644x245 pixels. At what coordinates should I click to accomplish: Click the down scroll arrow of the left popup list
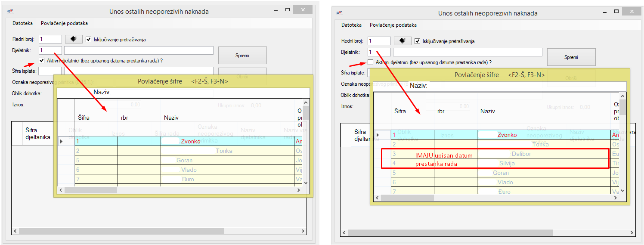pyautogui.click(x=306, y=182)
